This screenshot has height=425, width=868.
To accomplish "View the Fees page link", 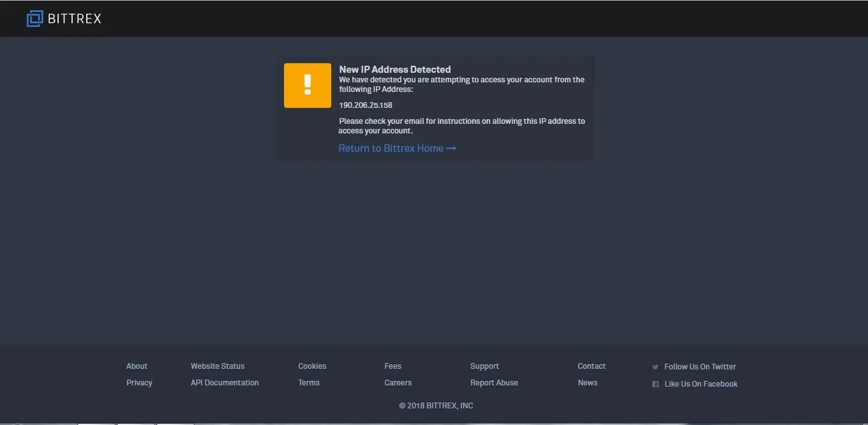I will tap(393, 366).
